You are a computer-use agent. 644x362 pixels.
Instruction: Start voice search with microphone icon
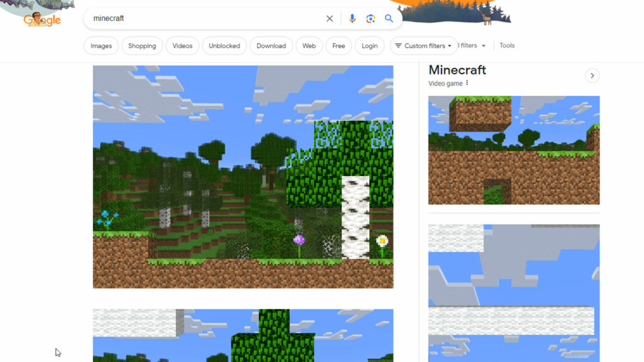tap(352, 19)
